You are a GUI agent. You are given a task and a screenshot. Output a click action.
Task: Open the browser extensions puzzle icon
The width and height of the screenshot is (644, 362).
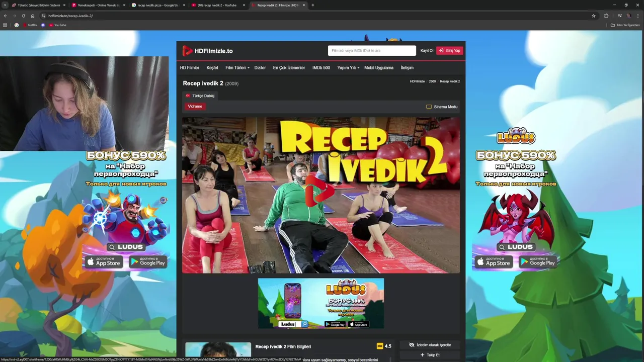click(606, 16)
